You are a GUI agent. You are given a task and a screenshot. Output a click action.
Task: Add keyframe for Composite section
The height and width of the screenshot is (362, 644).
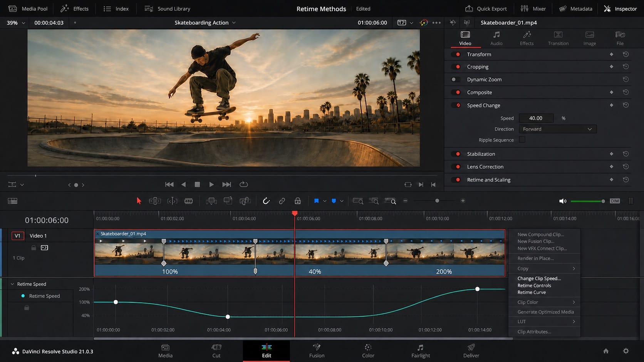point(611,92)
